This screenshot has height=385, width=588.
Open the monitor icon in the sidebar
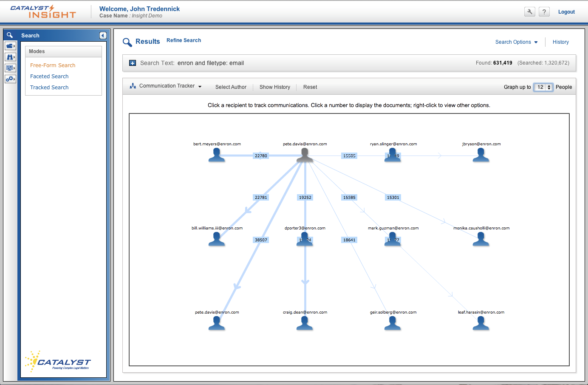tap(10, 68)
